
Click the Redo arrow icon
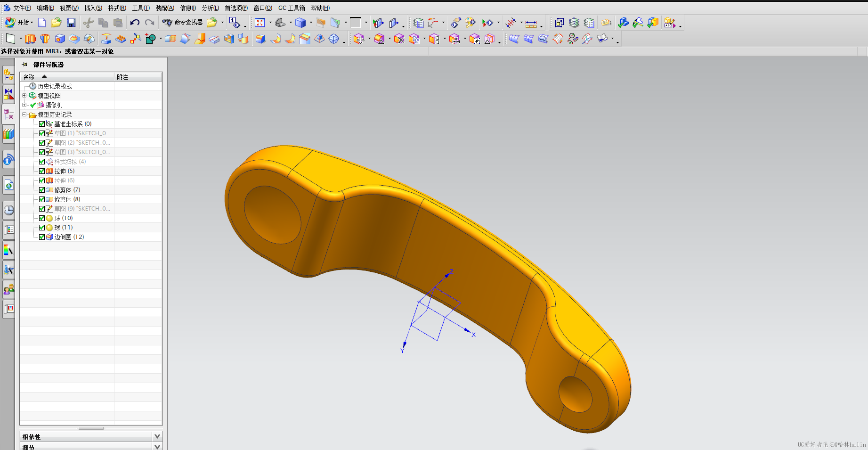(x=149, y=23)
